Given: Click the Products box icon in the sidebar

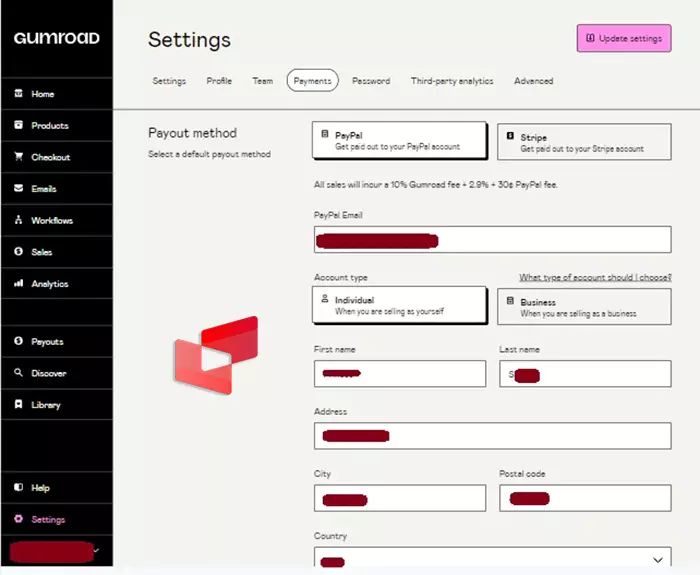Looking at the screenshot, I should tap(18, 125).
